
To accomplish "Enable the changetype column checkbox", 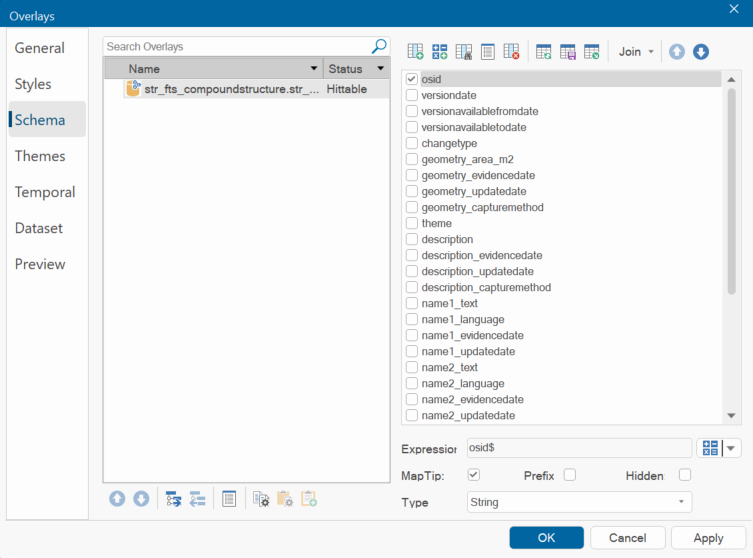I will pyautogui.click(x=412, y=143).
